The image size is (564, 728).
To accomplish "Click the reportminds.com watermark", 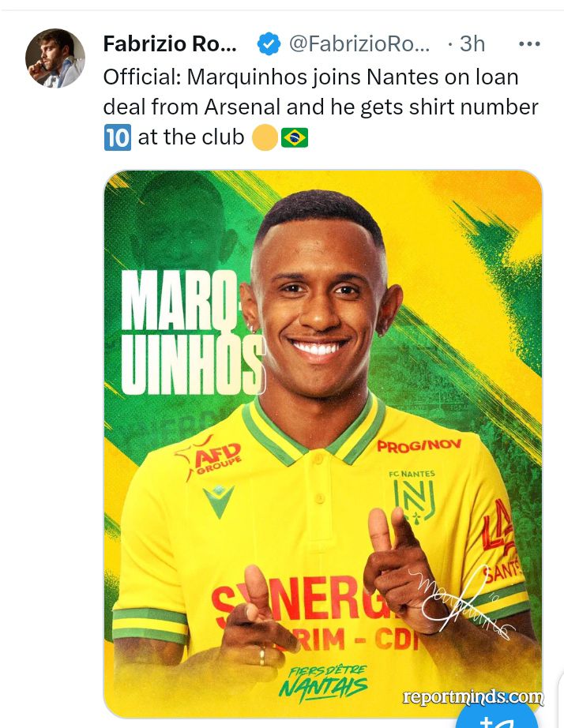I will pyautogui.click(x=472, y=696).
